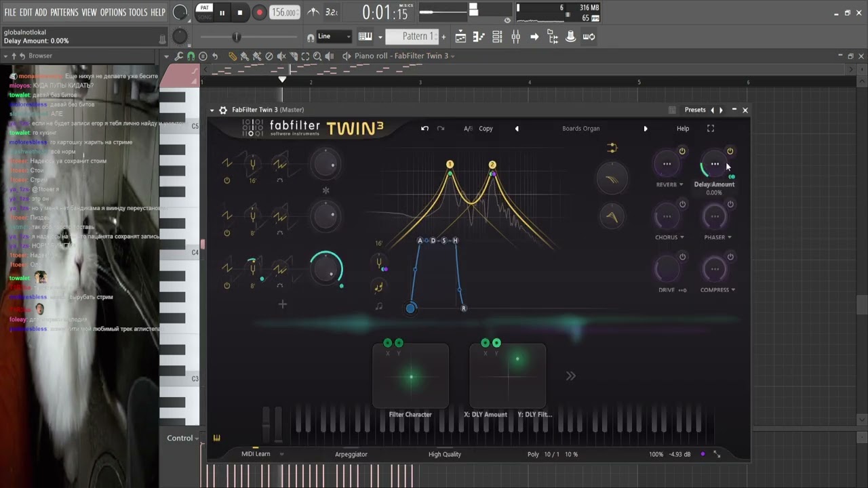
Task: Click the FabFilter undo arrow
Action: [x=425, y=128]
